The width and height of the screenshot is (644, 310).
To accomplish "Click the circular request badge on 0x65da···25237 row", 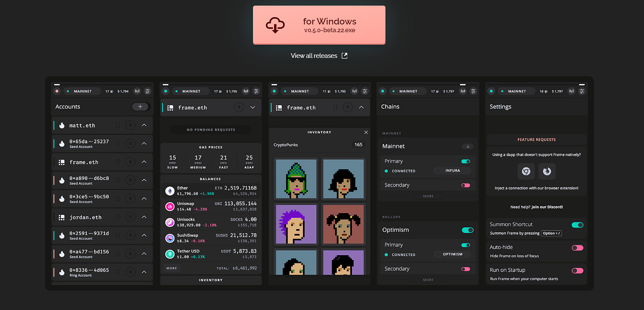I will 130,144.
